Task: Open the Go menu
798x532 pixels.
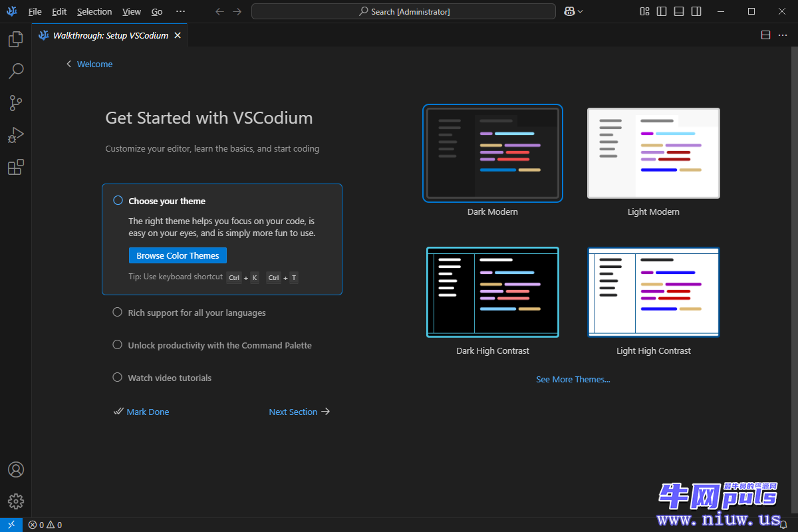Action: (x=157, y=11)
